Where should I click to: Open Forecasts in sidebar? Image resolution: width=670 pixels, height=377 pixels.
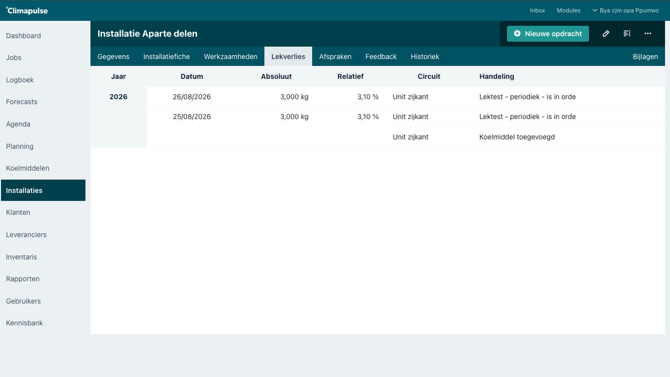(x=43, y=102)
